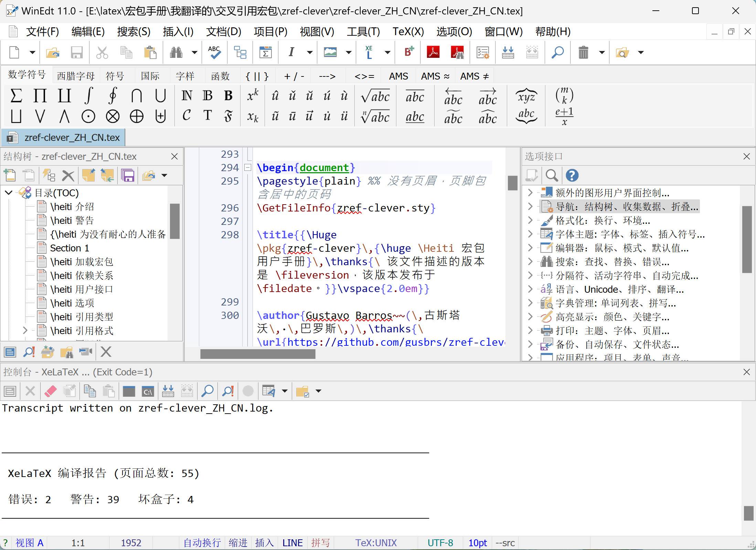Image resolution: width=756 pixels, height=550 pixels.
Task: Toggle 自动换行 wrap mode in status bar
Action: (202, 543)
